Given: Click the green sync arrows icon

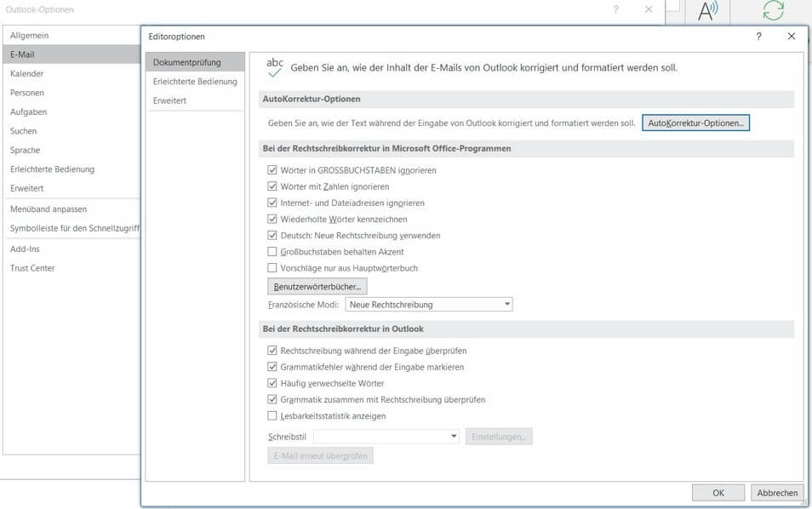Looking at the screenshot, I should click(773, 10).
